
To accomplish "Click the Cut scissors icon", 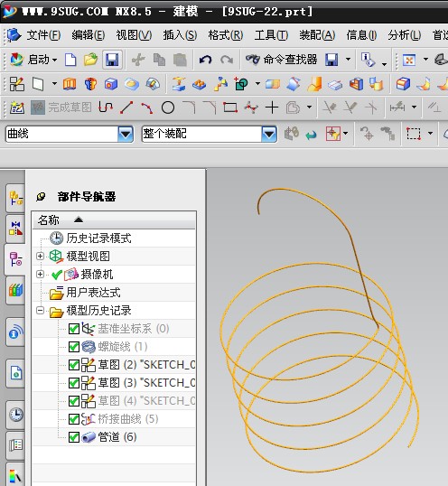I will (x=138, y=60).
